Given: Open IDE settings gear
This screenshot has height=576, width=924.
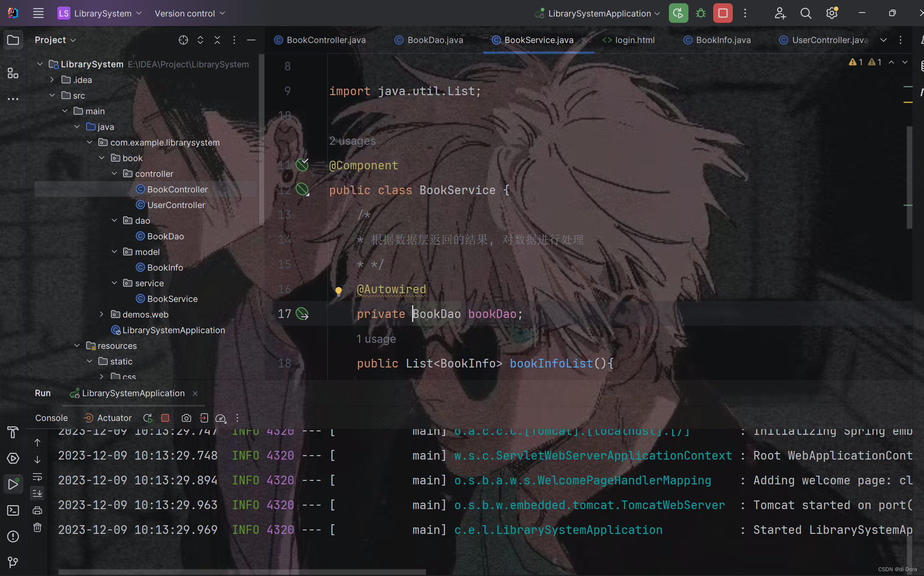Looking at the screenshot, I should (832, 13).
